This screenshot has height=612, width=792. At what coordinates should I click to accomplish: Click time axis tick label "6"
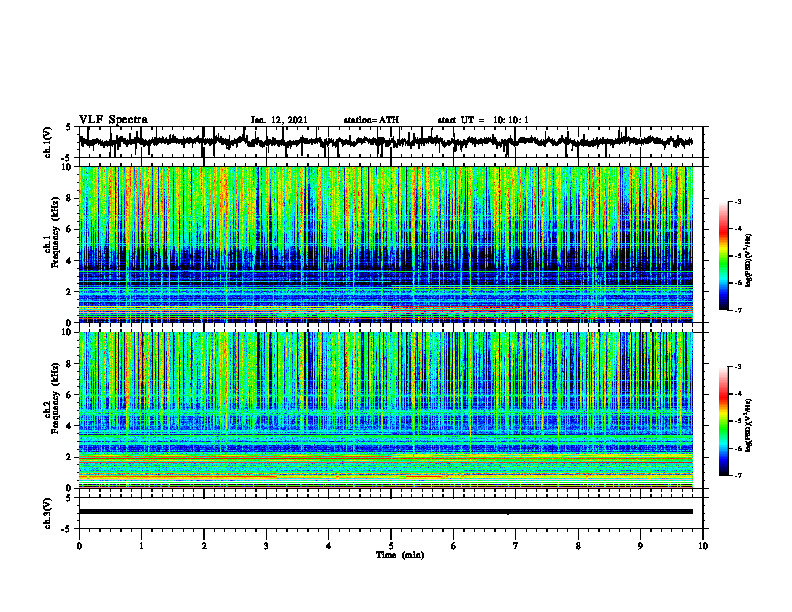pyautogui.click(x=454, y=546)
